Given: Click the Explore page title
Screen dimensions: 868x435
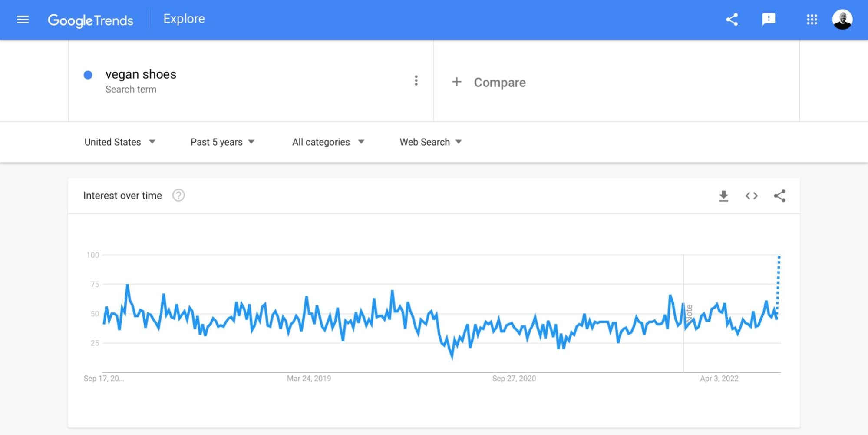Looking at the screenshot, I should (184, 19).
